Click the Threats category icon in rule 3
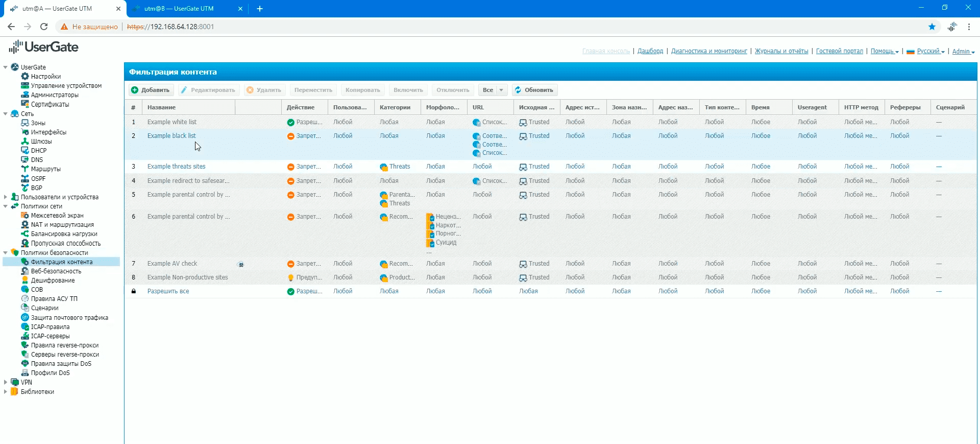 pyautogui.click(x=384, y=167)
